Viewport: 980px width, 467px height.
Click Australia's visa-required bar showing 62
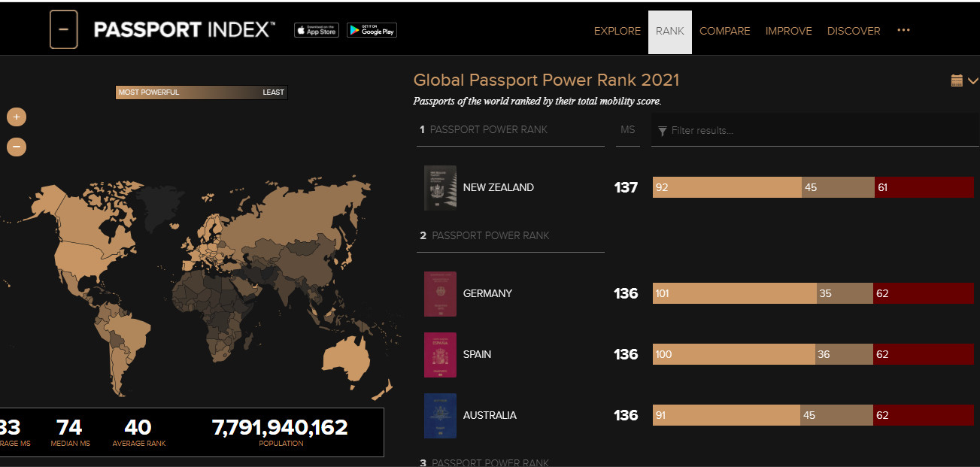point(924,415)
